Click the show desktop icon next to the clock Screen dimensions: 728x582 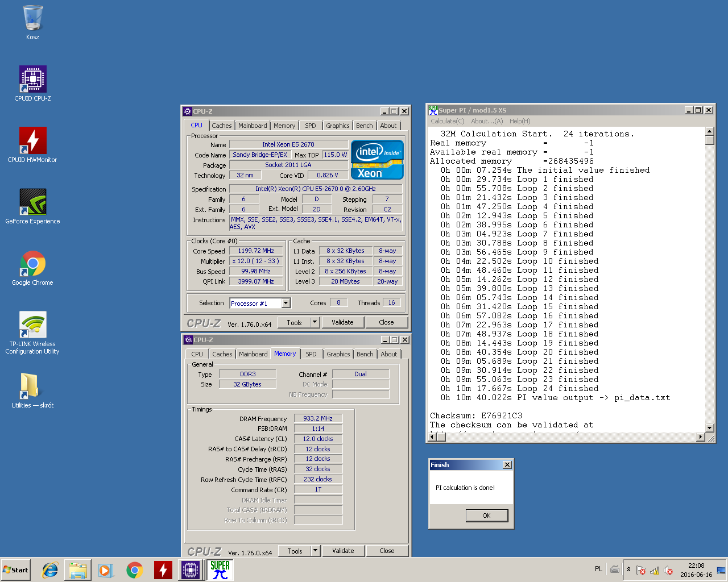[x=721, y=570]
